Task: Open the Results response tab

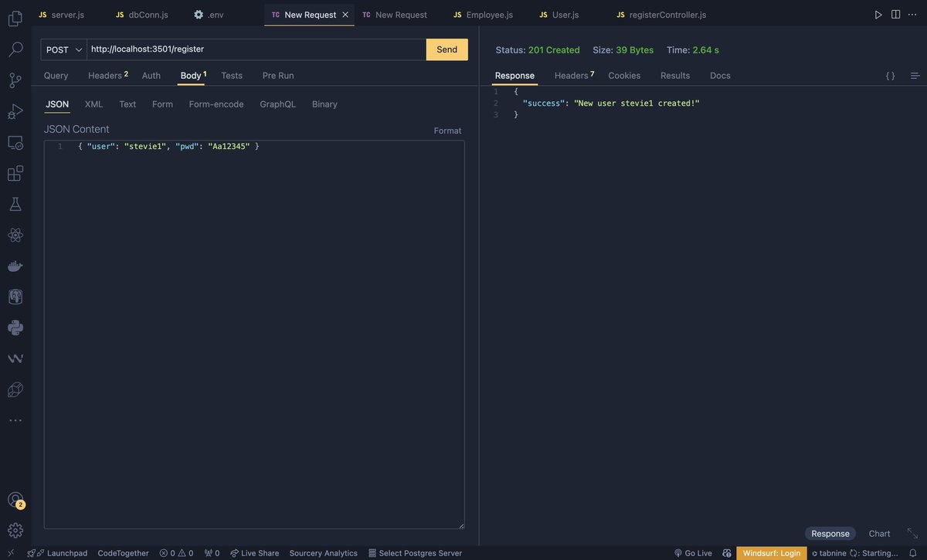Action: pos(675,76)
